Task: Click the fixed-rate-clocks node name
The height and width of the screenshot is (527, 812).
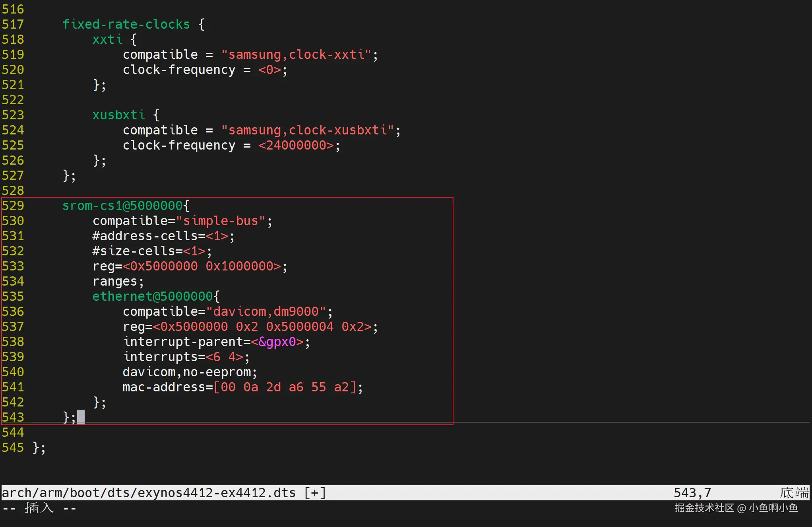Action: coord(126,24)
